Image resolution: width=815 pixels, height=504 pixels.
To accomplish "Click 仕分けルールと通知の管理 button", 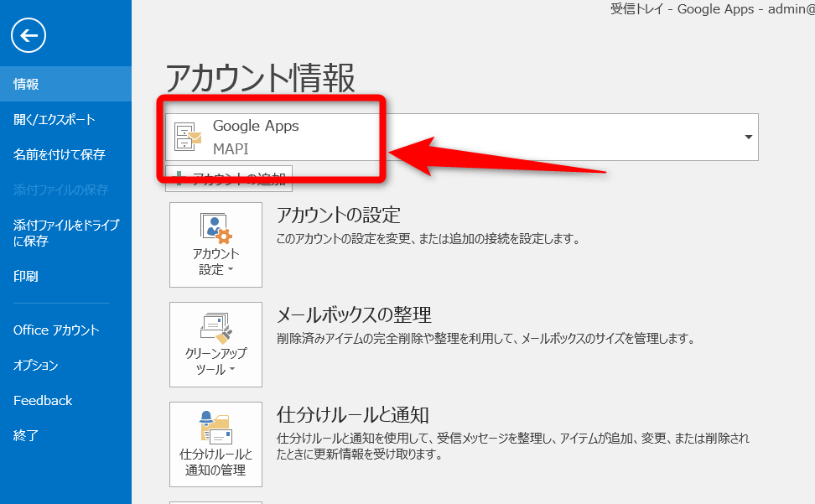I will coord(215,444).
